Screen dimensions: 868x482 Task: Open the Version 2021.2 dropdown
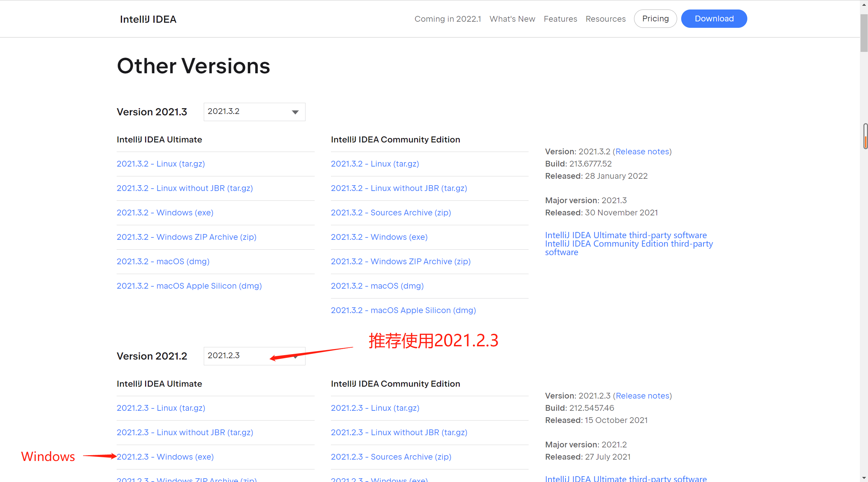point(254,356)
